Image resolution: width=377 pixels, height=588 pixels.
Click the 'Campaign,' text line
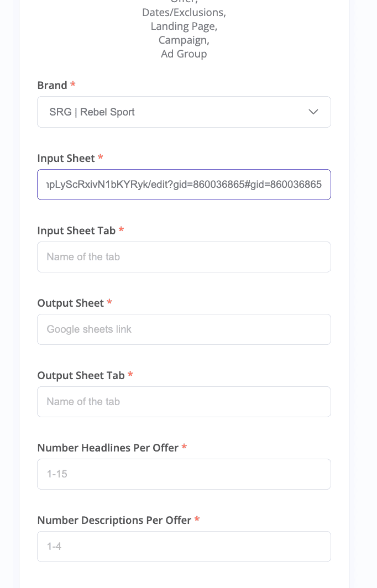pyautogui.click(x=184, y=40)
